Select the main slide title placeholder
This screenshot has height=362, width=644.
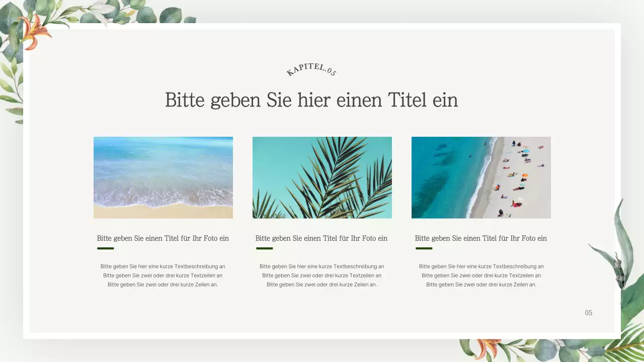pyautogui.click(x=311, y=100)
